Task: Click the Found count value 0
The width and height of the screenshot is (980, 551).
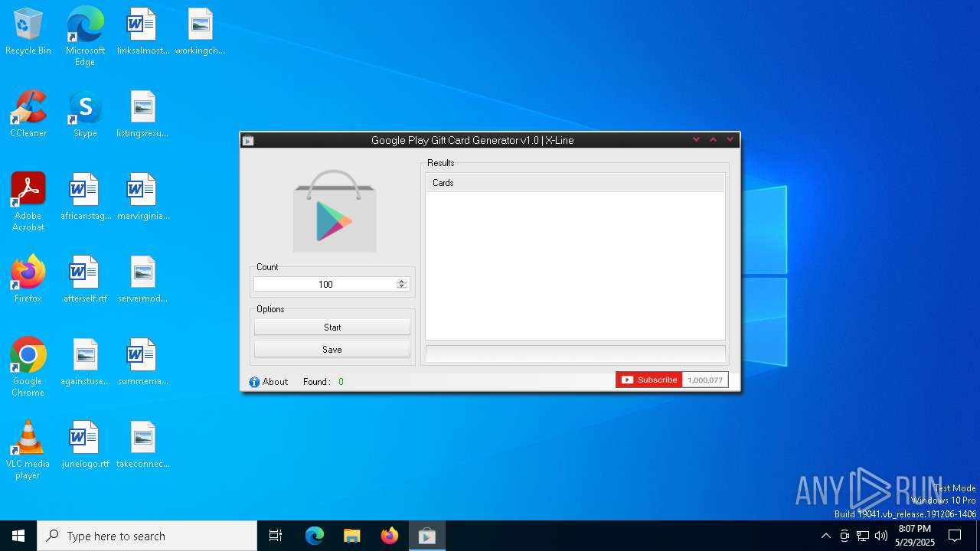Action: tap(341, 382)
